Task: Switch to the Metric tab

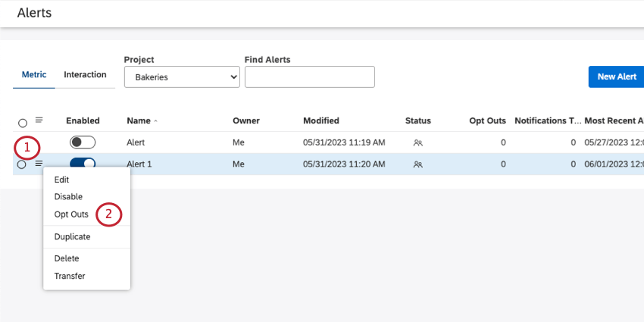Action: [34, 75]
